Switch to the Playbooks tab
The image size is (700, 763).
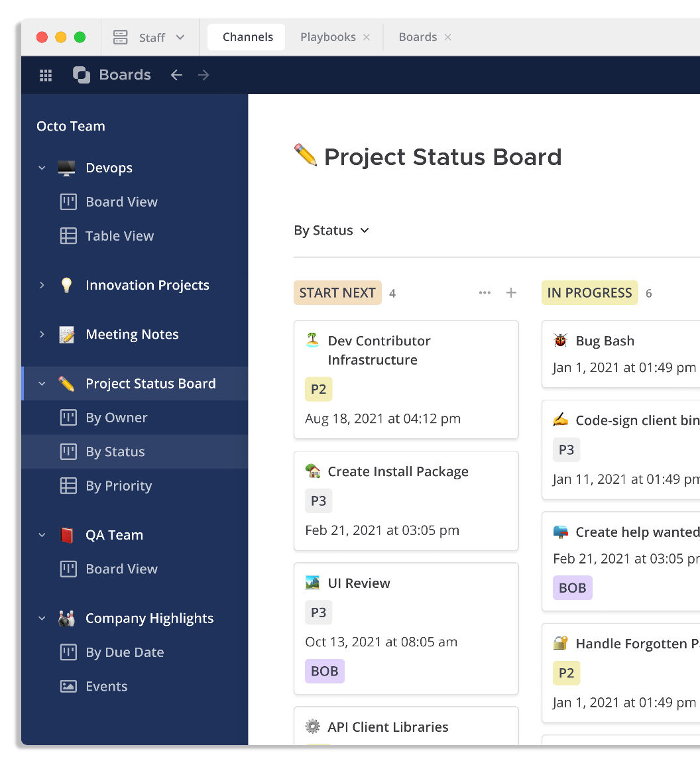pyautogui.click(x=327, y=37)
